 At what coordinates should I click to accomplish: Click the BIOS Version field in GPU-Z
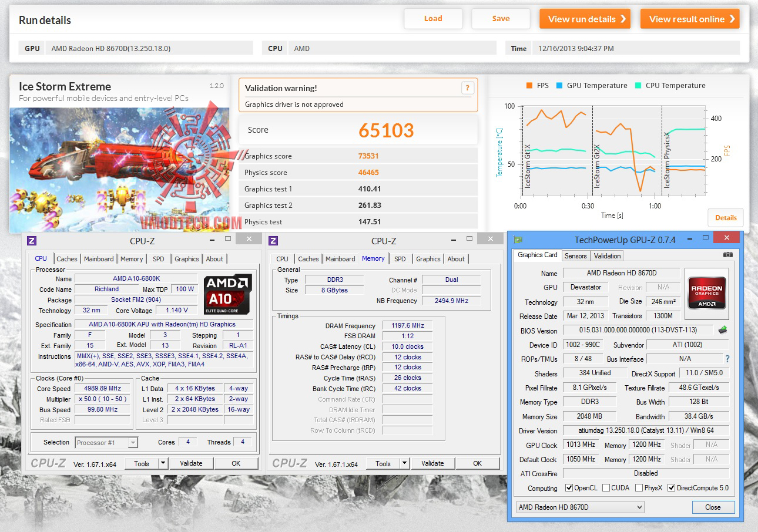click(638, 330)
